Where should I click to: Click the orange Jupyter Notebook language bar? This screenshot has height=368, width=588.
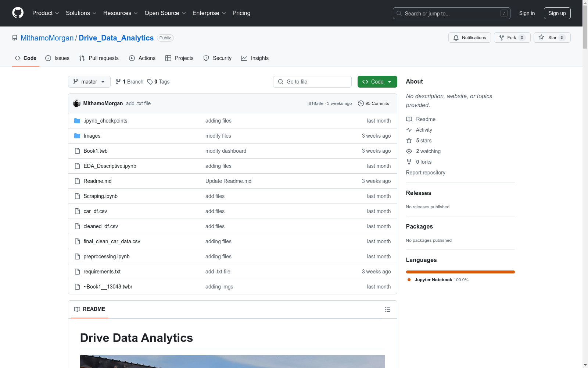pyautogui.click(x=460, y=272)
